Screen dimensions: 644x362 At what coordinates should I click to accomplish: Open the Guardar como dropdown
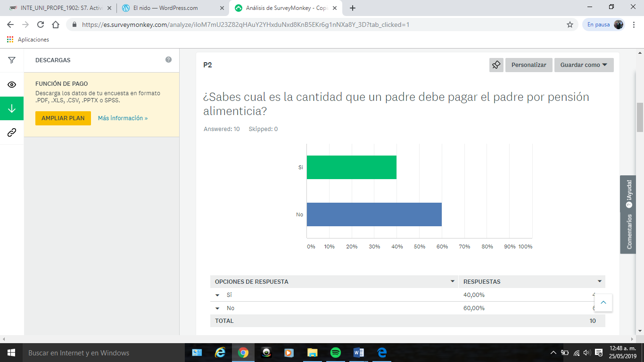(584, 65)
